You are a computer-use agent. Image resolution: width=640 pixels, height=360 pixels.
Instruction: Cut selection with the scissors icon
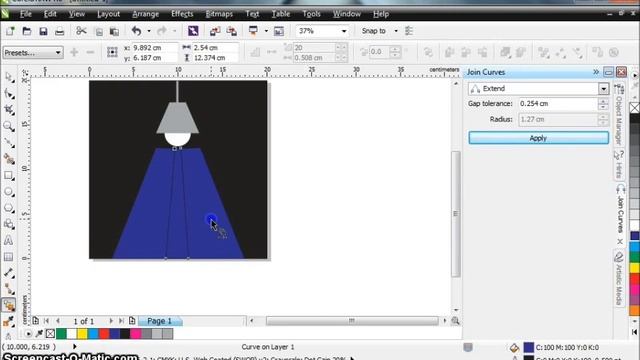81,31
